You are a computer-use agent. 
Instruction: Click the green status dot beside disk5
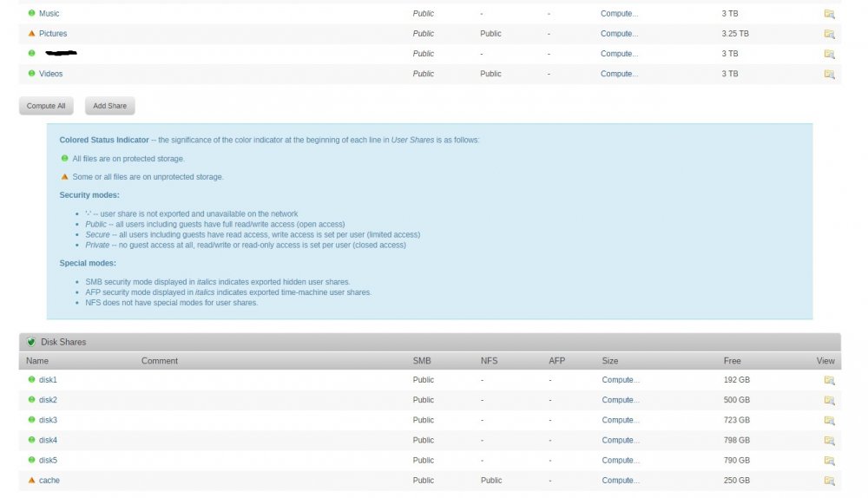(31, 459)
